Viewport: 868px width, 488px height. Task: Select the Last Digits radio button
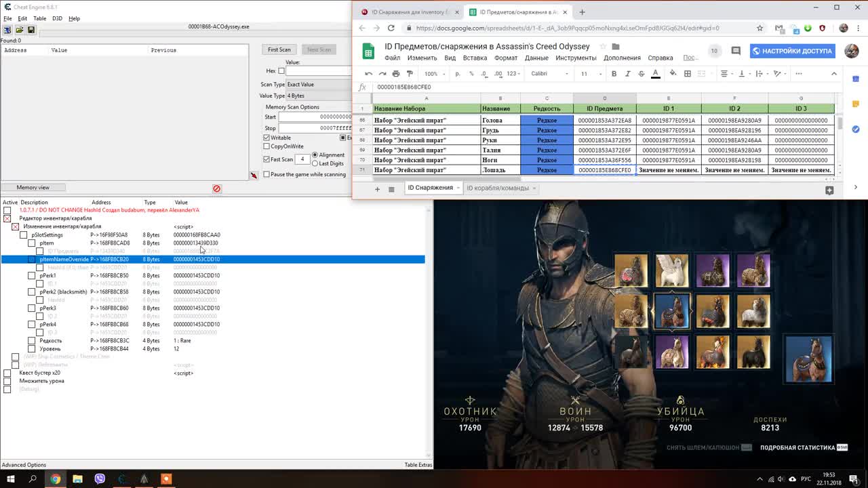[x=315, y=163]
